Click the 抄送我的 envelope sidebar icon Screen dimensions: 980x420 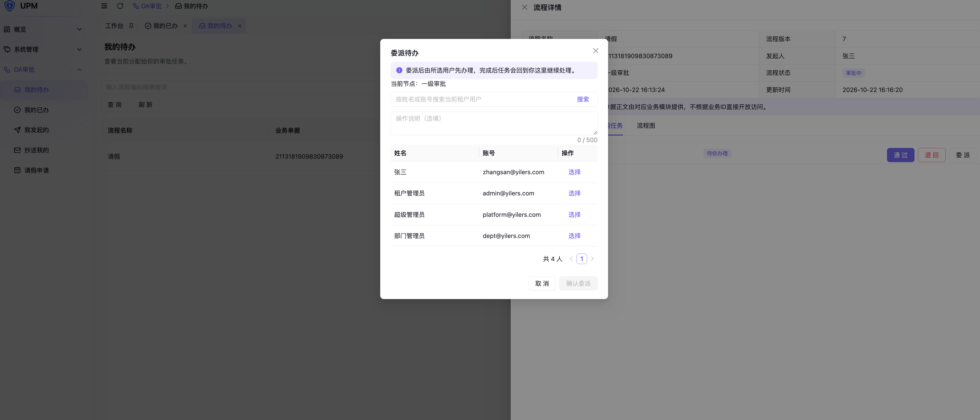click(x=17, y=150)
